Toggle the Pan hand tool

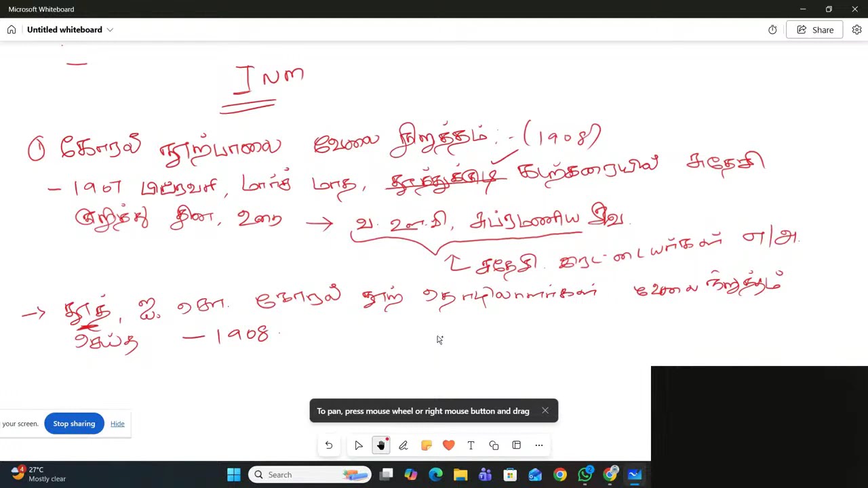381,445
